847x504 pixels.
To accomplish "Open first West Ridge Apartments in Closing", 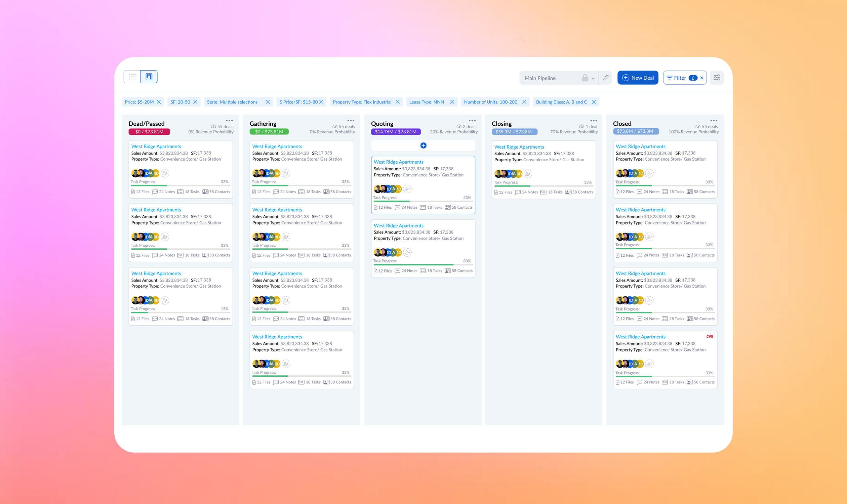I will pos(519,147).
